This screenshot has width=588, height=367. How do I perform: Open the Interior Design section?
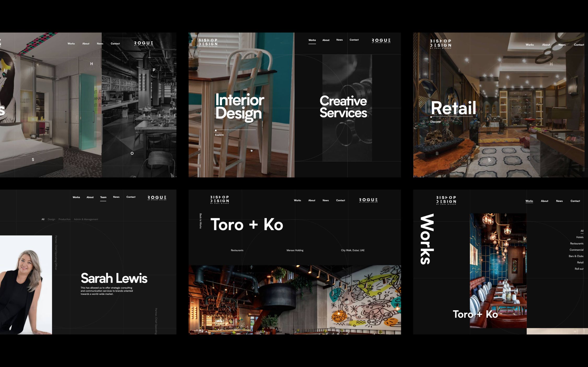tap(239, 106)
